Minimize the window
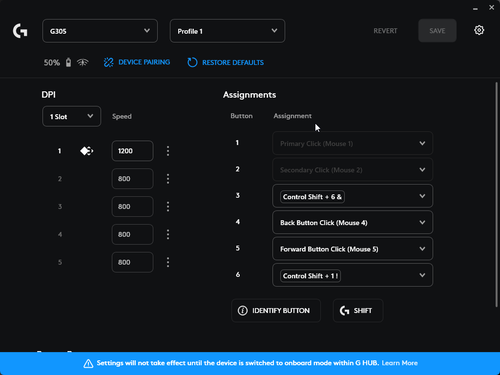 tap(475, 8)
